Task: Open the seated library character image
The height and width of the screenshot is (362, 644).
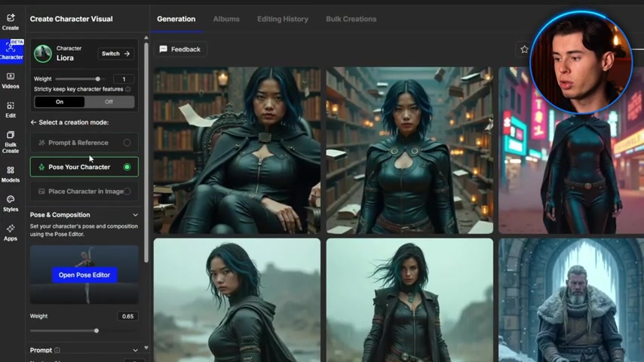Action: 237,150
